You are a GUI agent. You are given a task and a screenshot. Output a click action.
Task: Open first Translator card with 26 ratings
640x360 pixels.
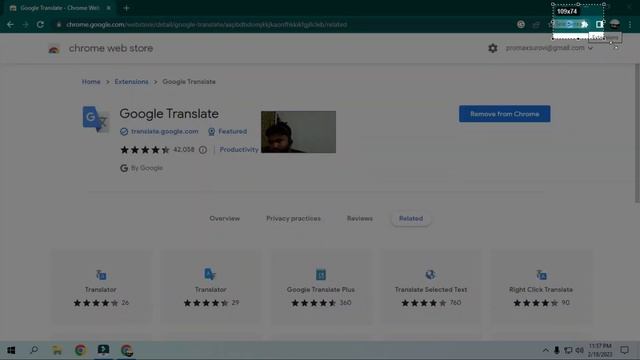coord(101,287)
